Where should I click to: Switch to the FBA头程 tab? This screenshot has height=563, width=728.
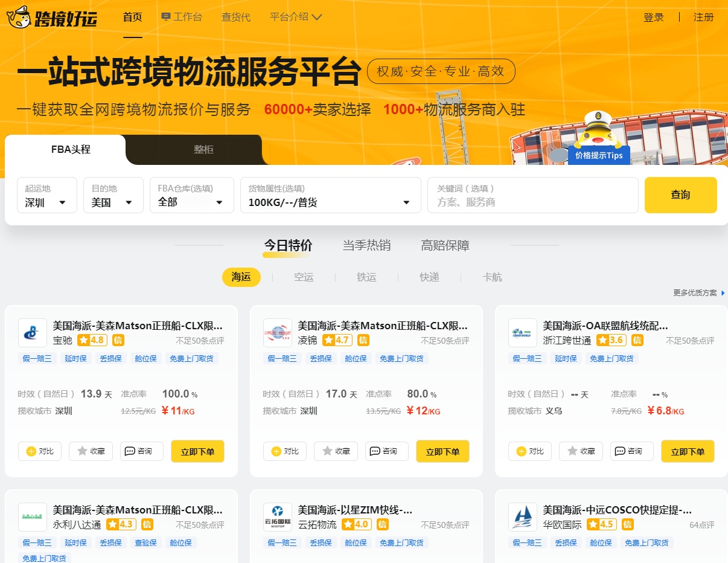point(71,149)
